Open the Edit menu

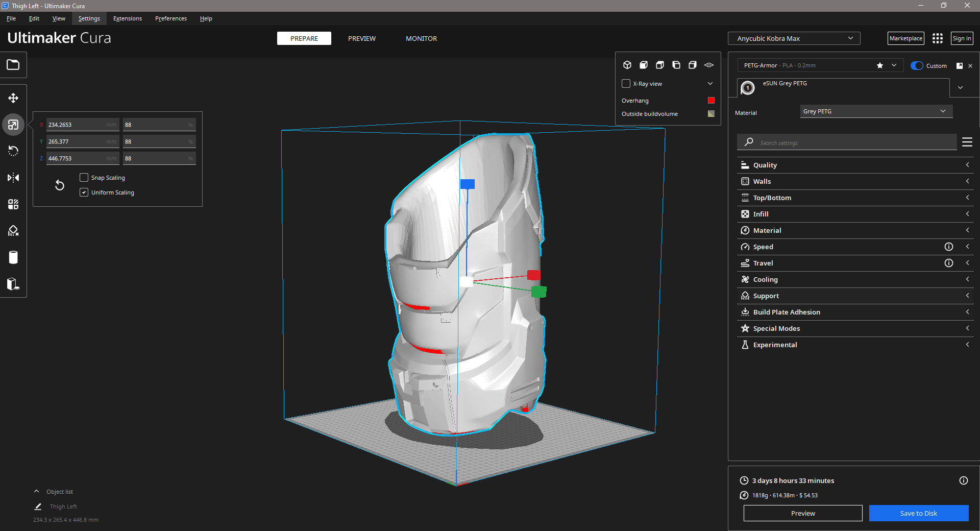pyautogui.click(x=34, y=18)
